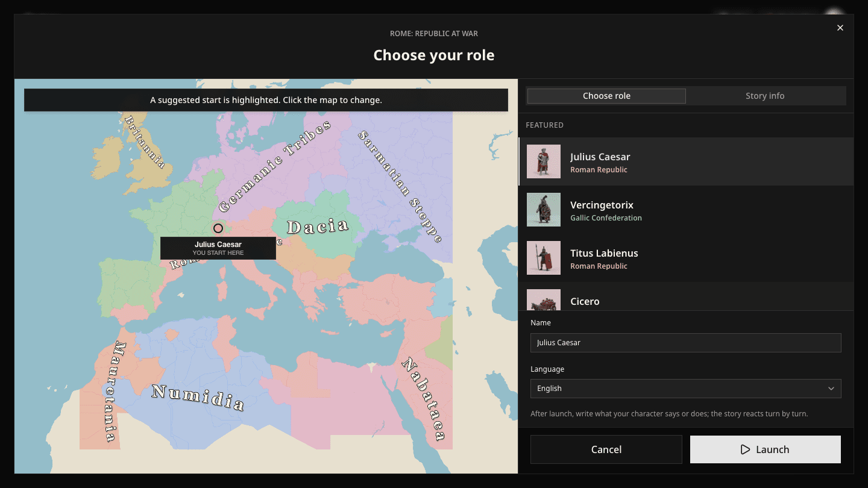Screen dimensions: 868x488
Task: Click the start location marker on map
Action: [218, 228]
